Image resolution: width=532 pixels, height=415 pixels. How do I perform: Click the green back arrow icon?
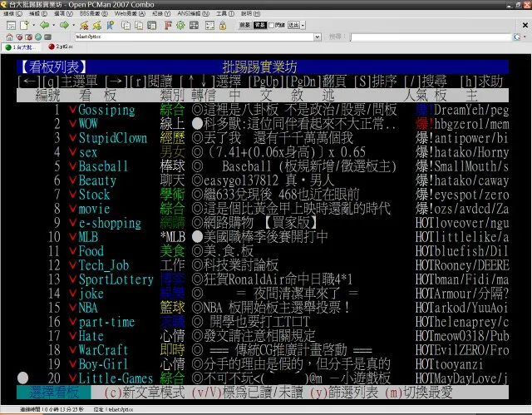point(43,25)
